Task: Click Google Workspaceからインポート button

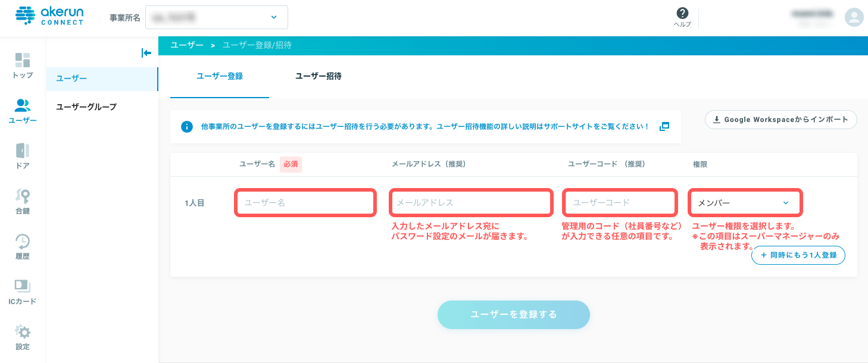Action: (x=780, y=120)
